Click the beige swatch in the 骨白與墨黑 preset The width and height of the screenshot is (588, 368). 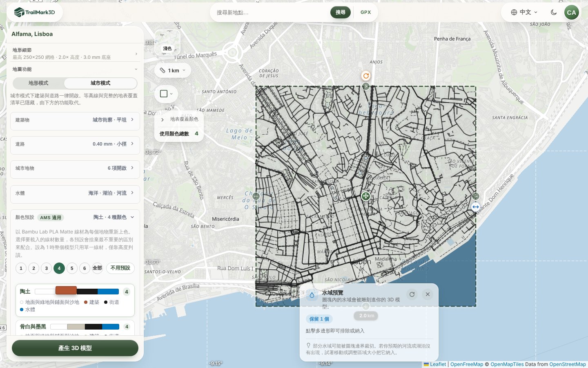tap(76, 327)
